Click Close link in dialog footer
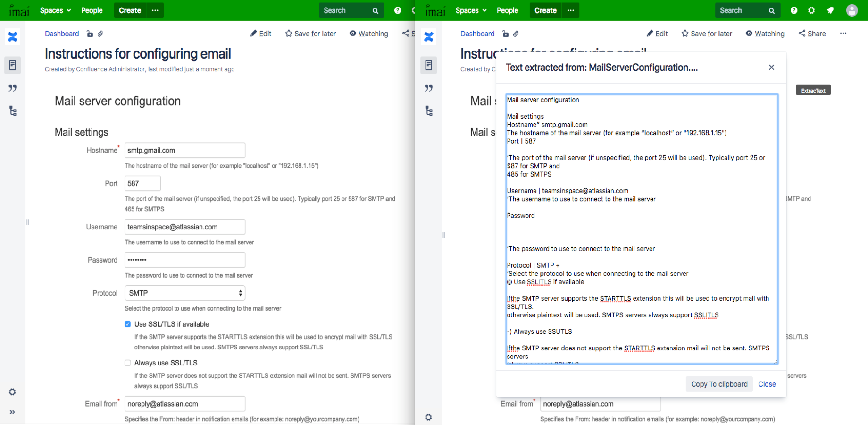 (767, 384)
